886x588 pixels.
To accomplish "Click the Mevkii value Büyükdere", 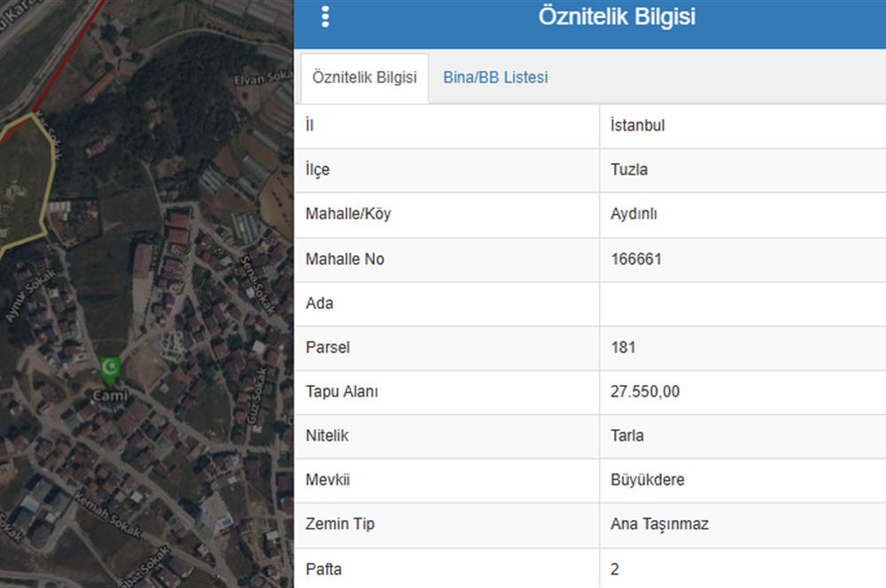I will pos(648,480).
